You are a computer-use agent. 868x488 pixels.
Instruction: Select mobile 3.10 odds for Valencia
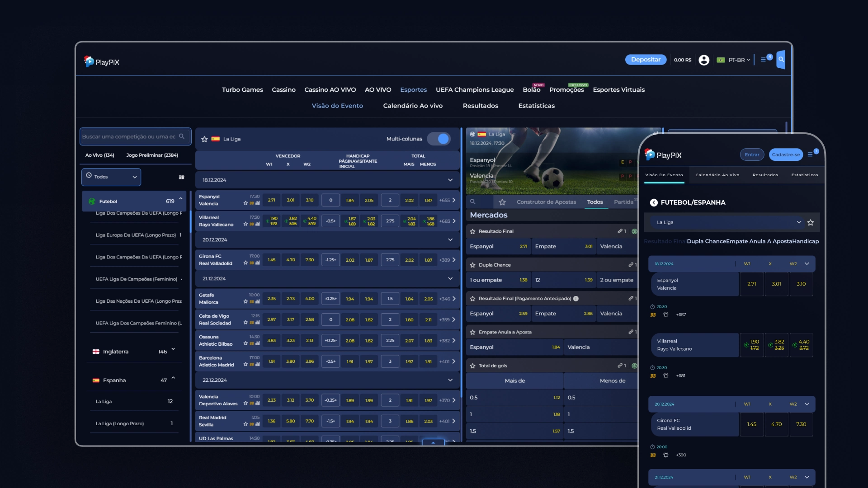pyautogui.click(x=801, y=284)
